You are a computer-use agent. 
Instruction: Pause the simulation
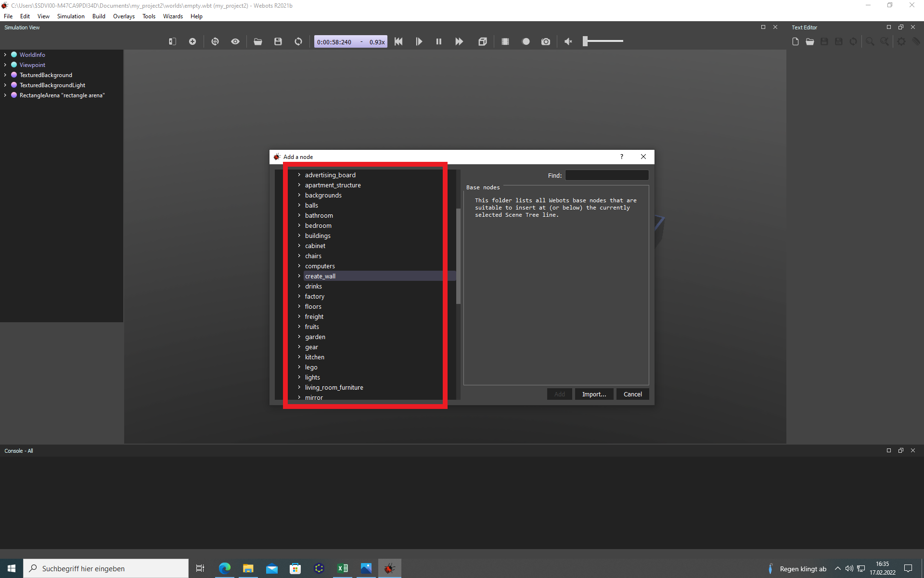(x=438, y=42)
